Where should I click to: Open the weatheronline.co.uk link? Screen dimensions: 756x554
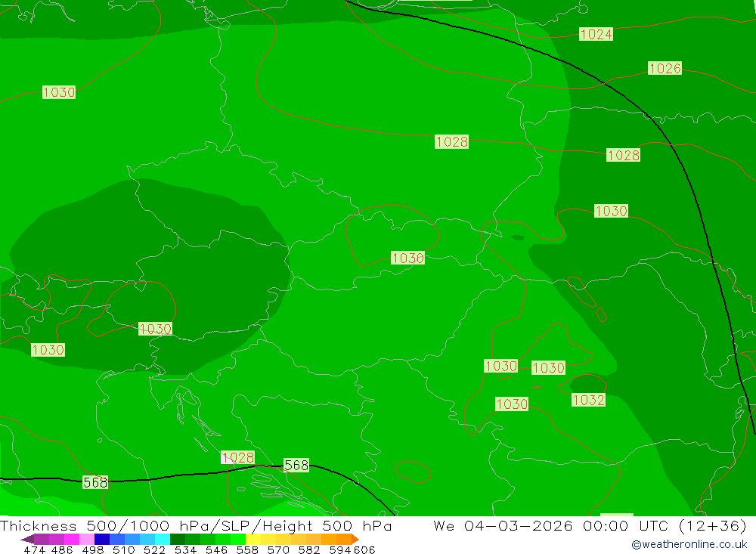pos(689,544)
